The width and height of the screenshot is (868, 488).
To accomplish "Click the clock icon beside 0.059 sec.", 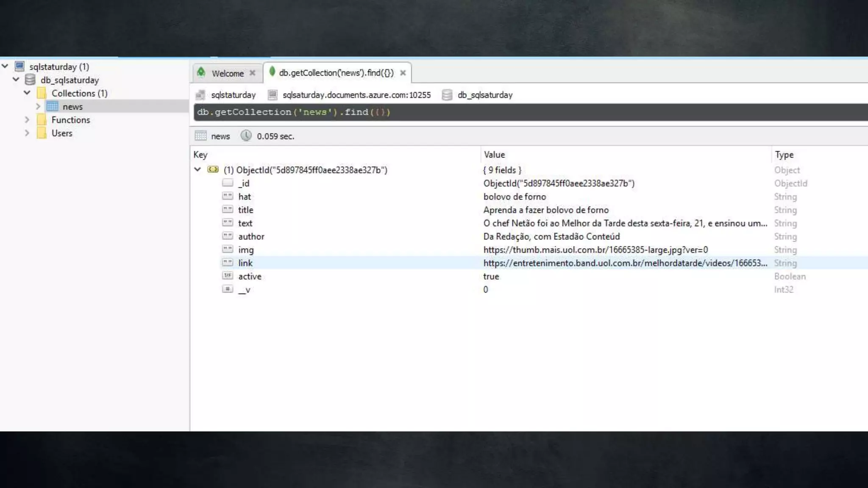I will click(246, 136).
